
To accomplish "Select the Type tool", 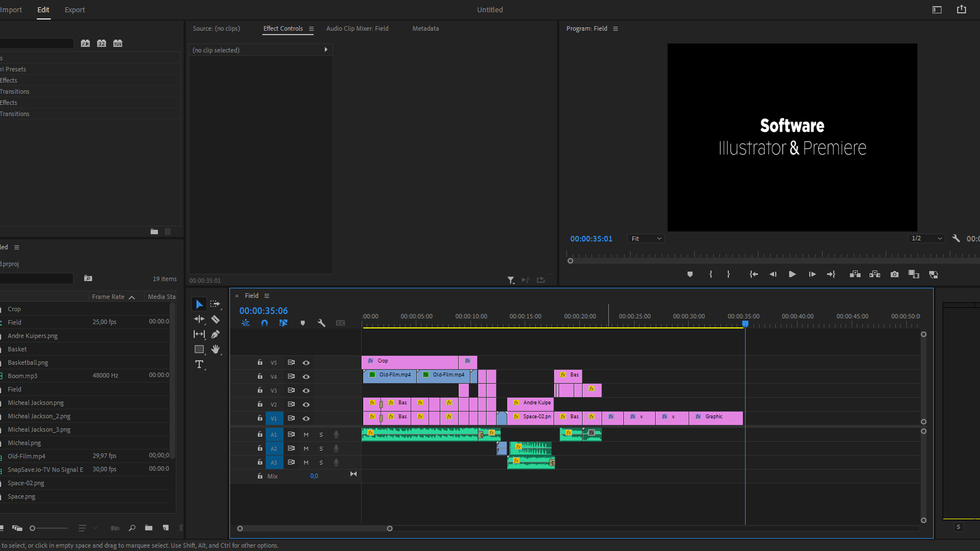I will tap(199, 365).
